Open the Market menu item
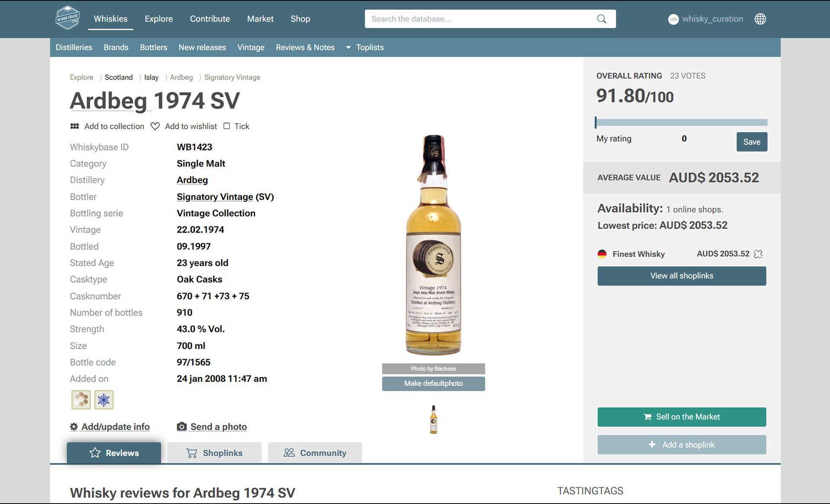This screenshot has width=830, height=504. coord(260,19)
